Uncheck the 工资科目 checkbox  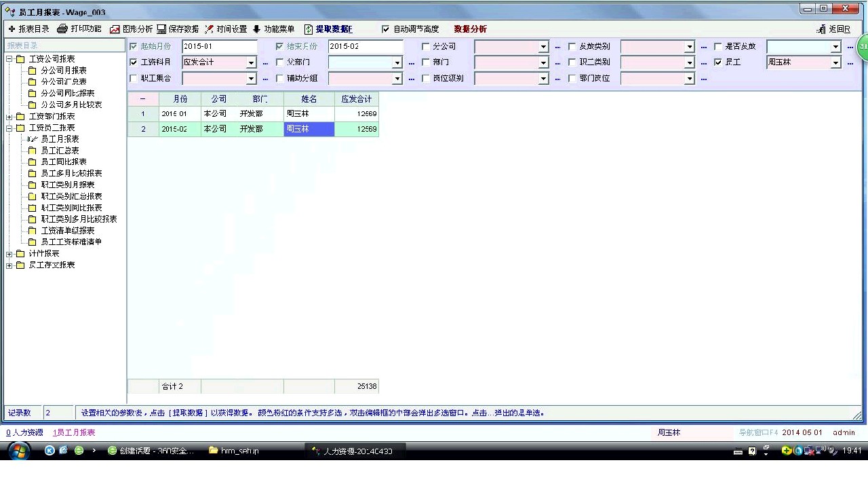(x=134, y=62)
